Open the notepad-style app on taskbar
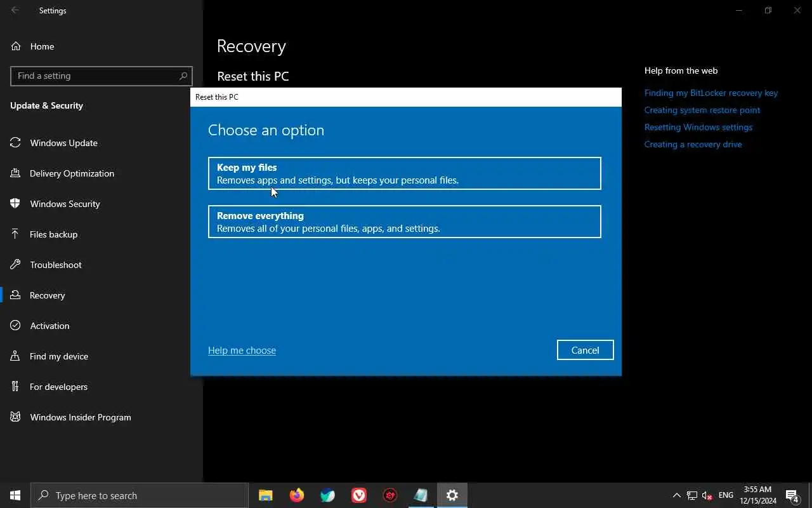This screenshot has width=812, height=508. click(x=421, y=495)
